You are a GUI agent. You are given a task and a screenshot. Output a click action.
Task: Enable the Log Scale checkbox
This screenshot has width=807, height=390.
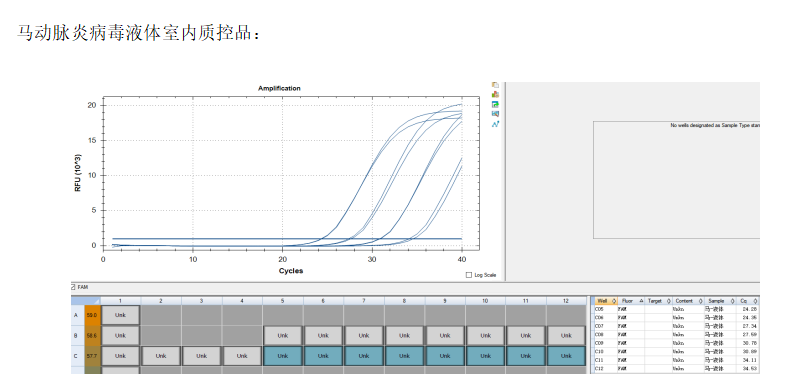pos(468,275)
